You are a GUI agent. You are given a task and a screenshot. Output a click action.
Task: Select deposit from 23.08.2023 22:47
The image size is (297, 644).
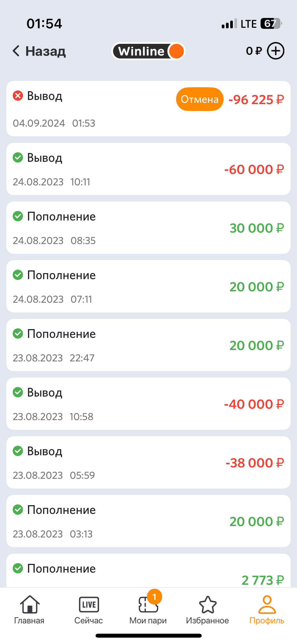[x=148, y=345]
